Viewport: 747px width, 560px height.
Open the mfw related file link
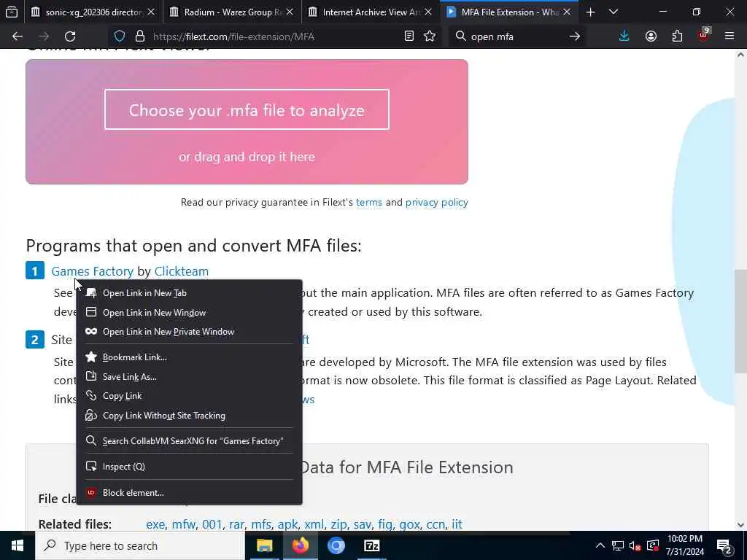[183, 524]
